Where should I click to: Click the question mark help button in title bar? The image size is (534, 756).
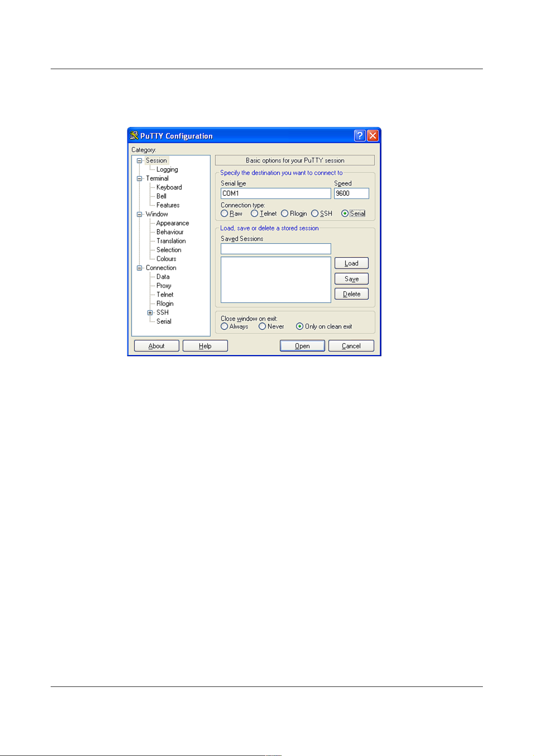[x=360, y=135]
